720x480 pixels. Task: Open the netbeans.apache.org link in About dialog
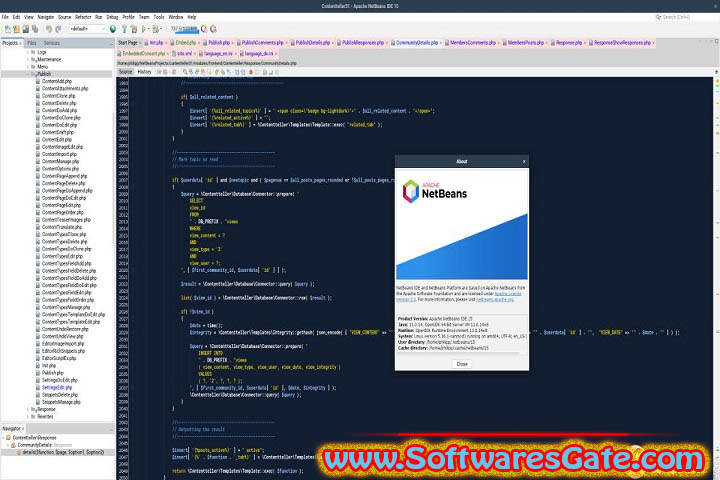495,299
